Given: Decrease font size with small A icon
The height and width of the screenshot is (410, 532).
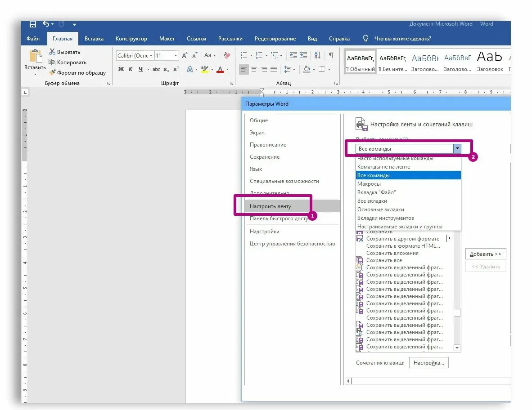Looking at the screenshot, I should 195,56.
